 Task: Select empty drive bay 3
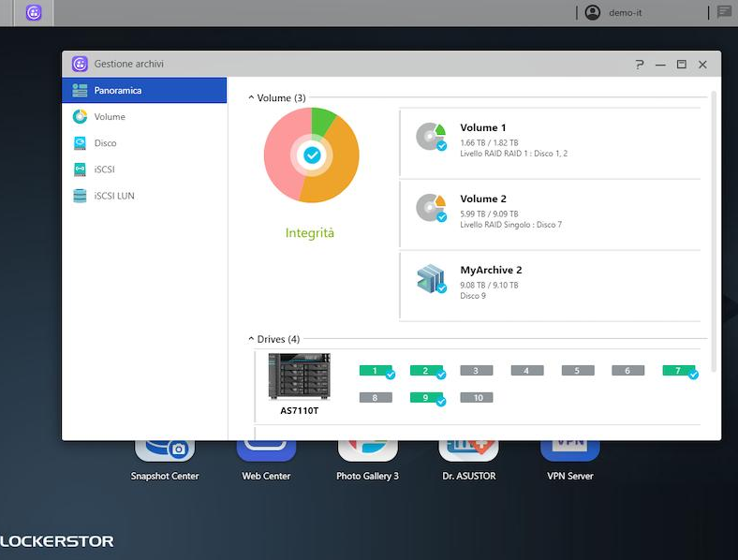click(477, 371)
